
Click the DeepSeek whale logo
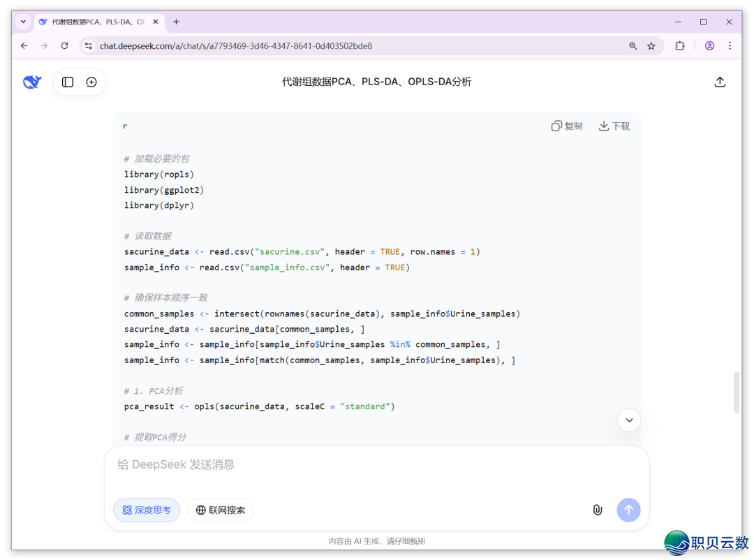32,82
